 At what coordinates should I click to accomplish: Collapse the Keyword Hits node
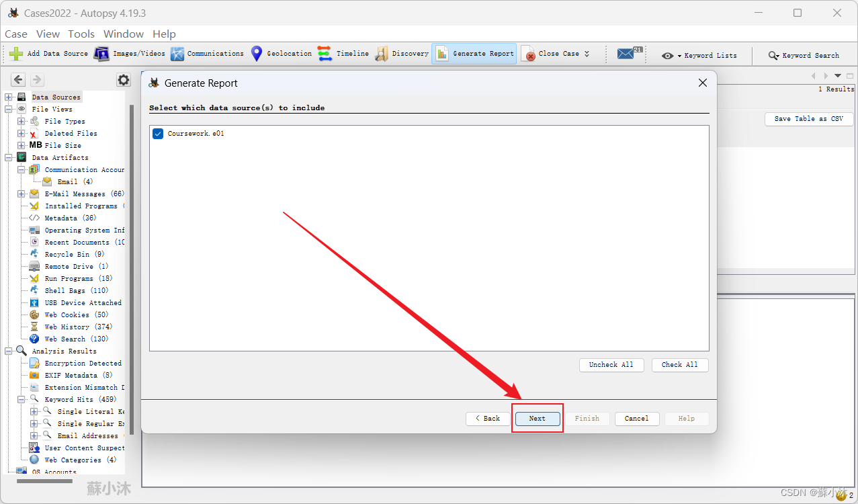coord(22,400)
